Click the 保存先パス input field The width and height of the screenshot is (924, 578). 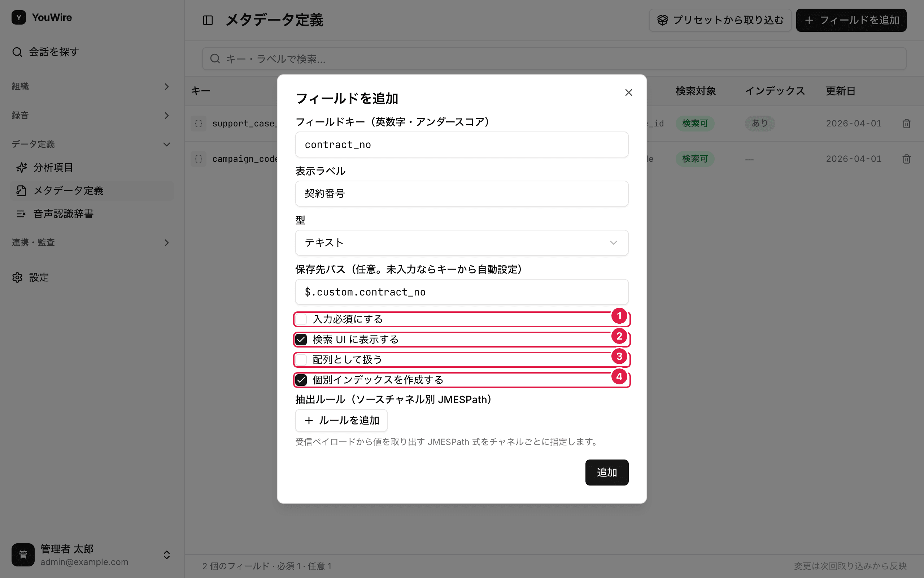pos(462,292)
